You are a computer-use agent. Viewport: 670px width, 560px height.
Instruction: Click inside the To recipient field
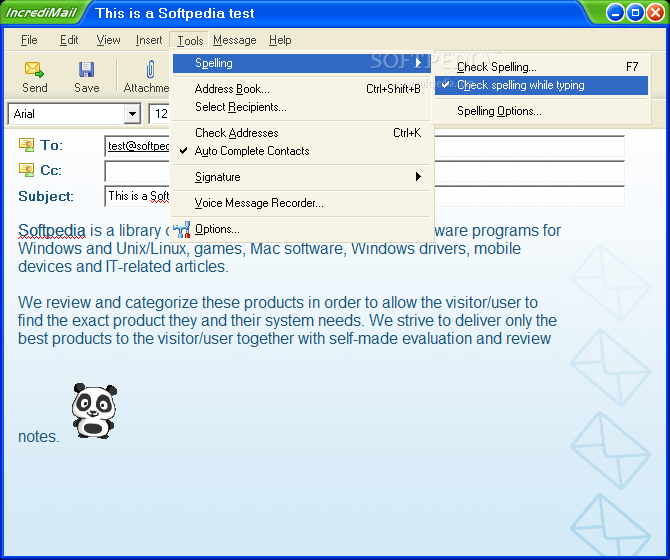[x=364, y=146]
